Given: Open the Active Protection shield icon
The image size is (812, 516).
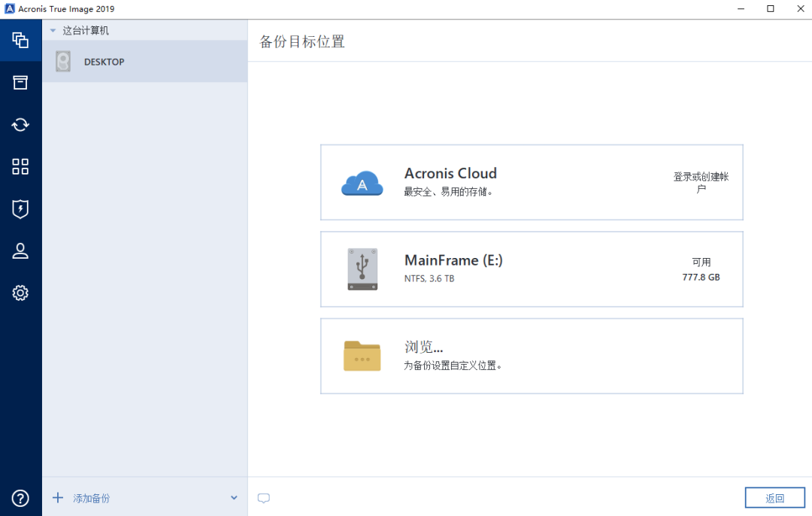Looking at the screenshot, I should click(x=20, y=209).
